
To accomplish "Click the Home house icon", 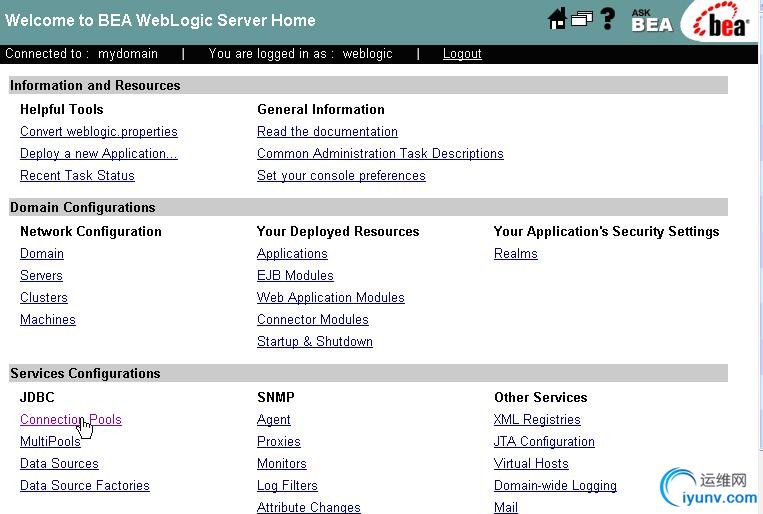I will click(x=557, y=19).
